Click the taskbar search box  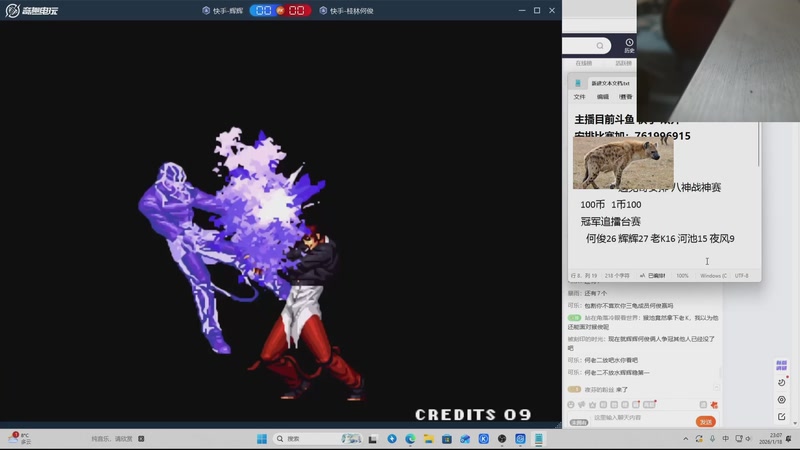319,439
